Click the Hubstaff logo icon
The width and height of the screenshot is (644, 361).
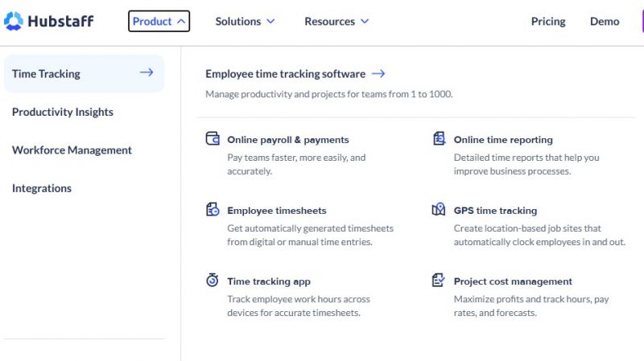pyautogui.click(x=14, y=21)
